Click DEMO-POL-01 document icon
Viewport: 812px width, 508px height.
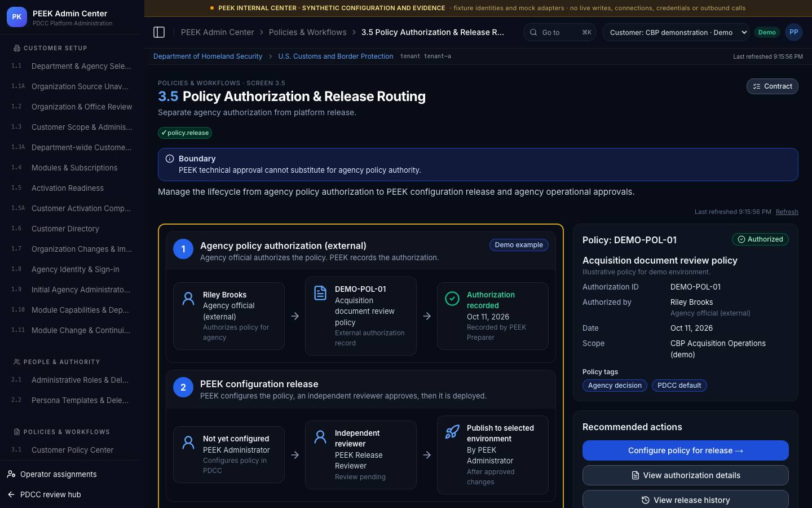tap(320, 293)
